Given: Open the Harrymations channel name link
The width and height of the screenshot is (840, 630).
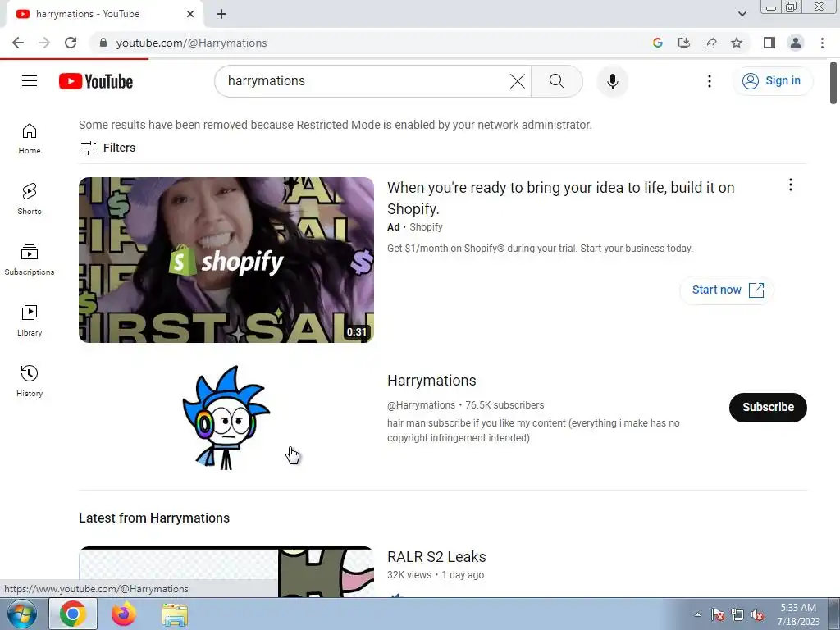Looking at the screenshot, I should 431,381.
